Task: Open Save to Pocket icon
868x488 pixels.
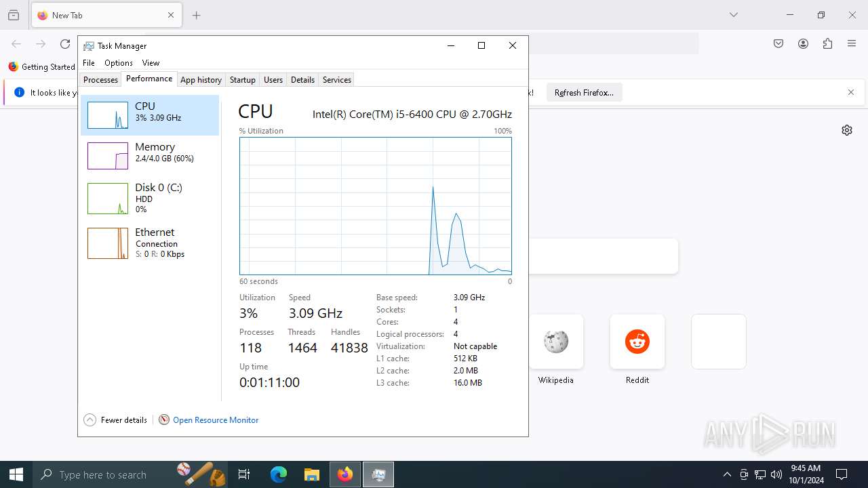Action: (x=778, y=44)
